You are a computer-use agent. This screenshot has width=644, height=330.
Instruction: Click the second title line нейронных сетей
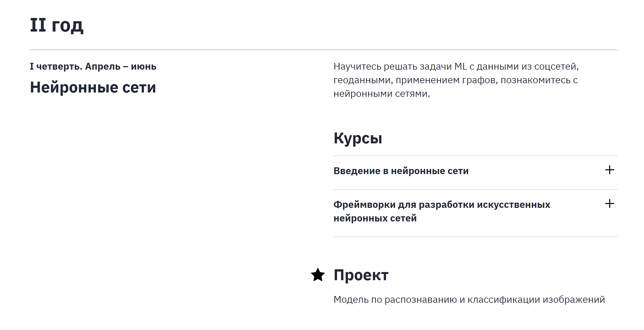click(375, 218)
